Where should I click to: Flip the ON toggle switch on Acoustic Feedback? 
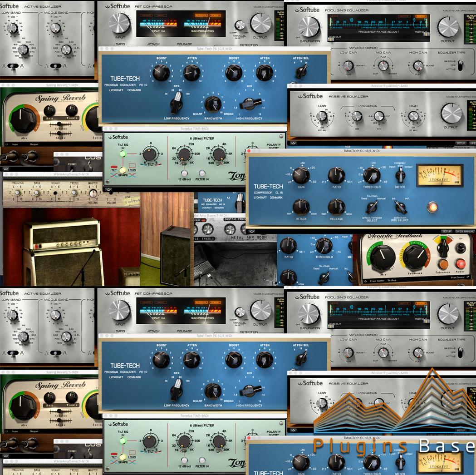click(460, 248)
